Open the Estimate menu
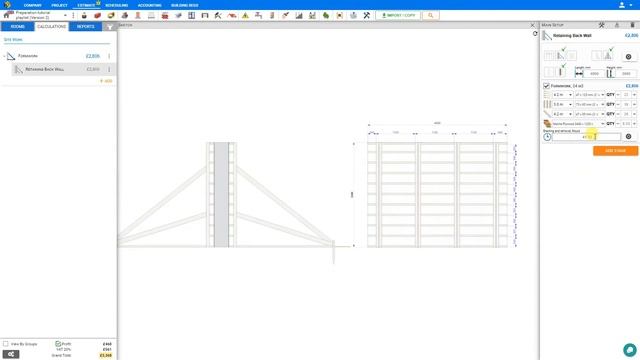Image resolution: width=640 pixels, height=360 pixels. pyautogui.click(x=86, y=5)
